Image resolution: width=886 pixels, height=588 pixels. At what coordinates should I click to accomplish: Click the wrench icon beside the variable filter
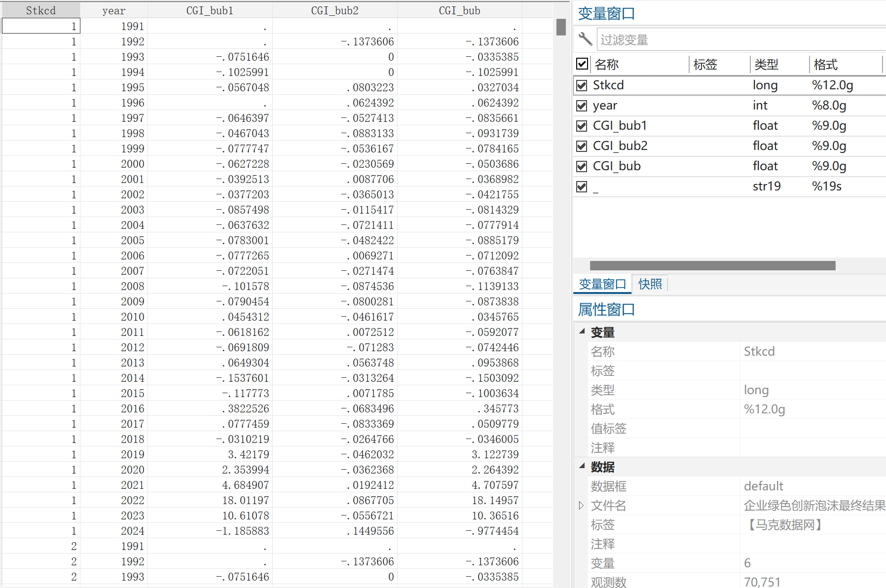pyautogui.click(x=585, y=39)
